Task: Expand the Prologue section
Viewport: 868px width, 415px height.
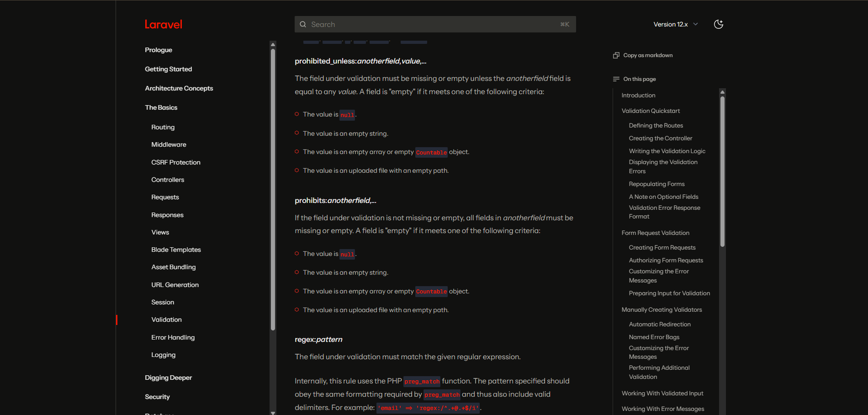Action: 159,50
